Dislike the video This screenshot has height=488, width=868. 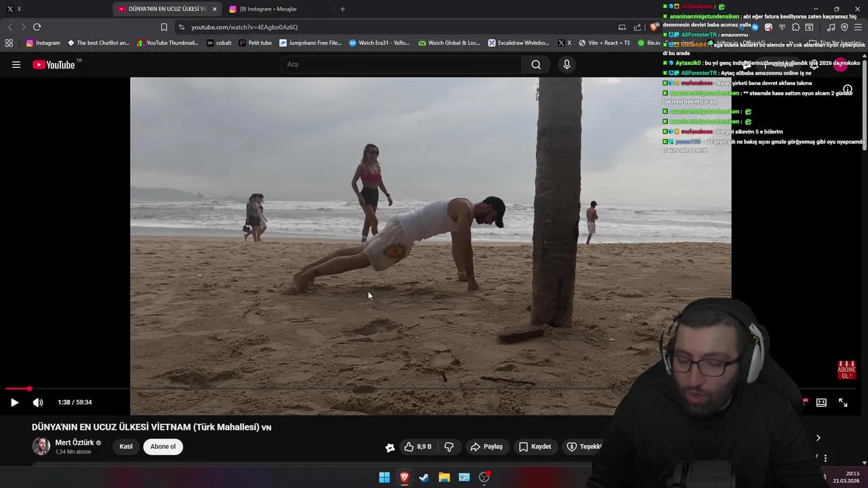click(449, 447)
